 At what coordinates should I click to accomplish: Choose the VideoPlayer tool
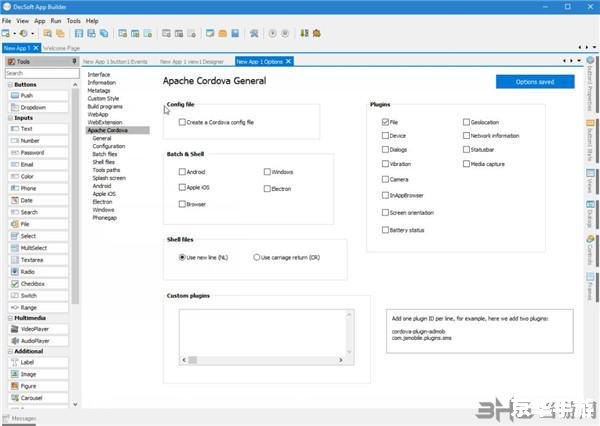(38, 329)
